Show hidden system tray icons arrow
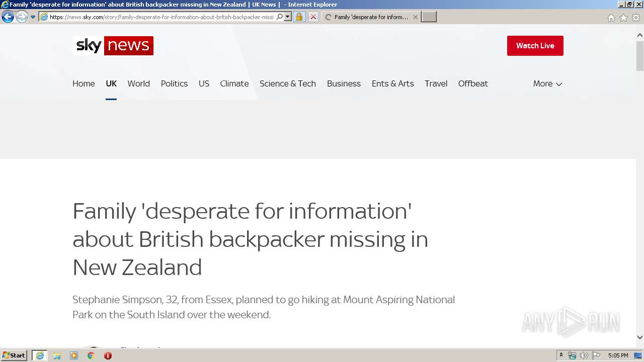Viewport: 644px width, 362px height. click(x=561, y=355)
